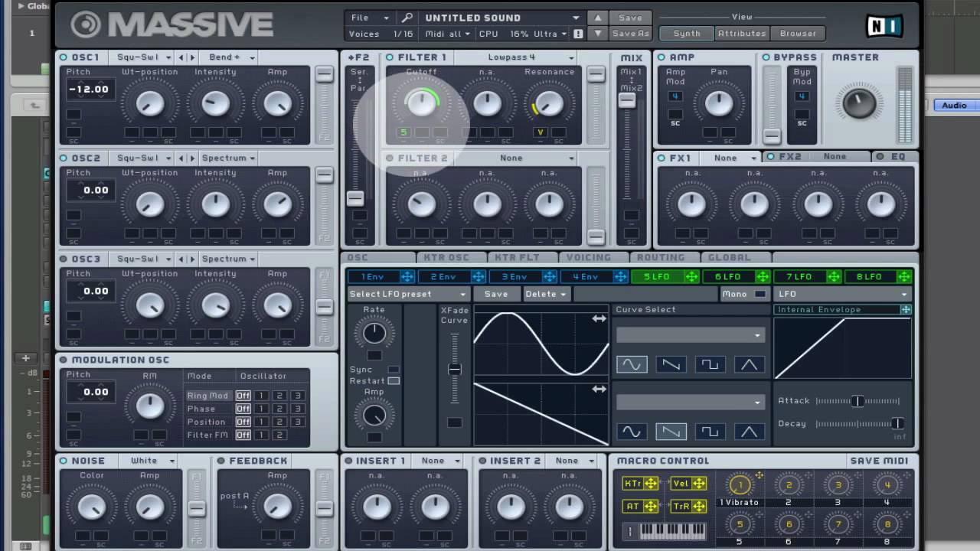
Task: Open the Filter 1 Lowpass 4 type dropdown
Action: click(x=518, y=57)
